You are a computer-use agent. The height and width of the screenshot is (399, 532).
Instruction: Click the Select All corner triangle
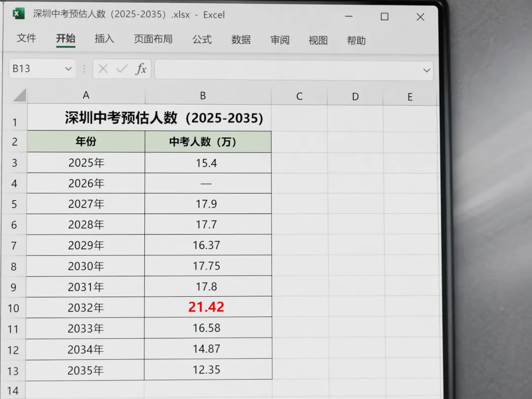click(20, 95)
